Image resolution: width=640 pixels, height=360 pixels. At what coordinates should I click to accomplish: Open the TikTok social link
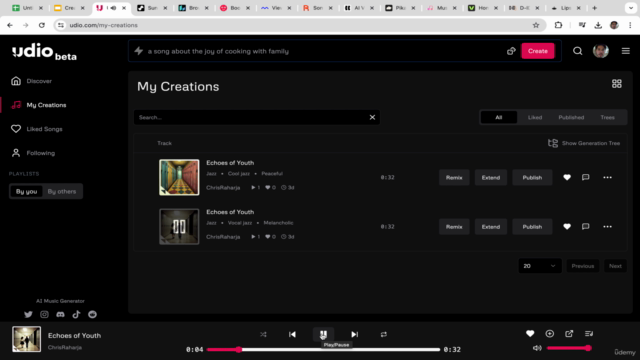76,314
